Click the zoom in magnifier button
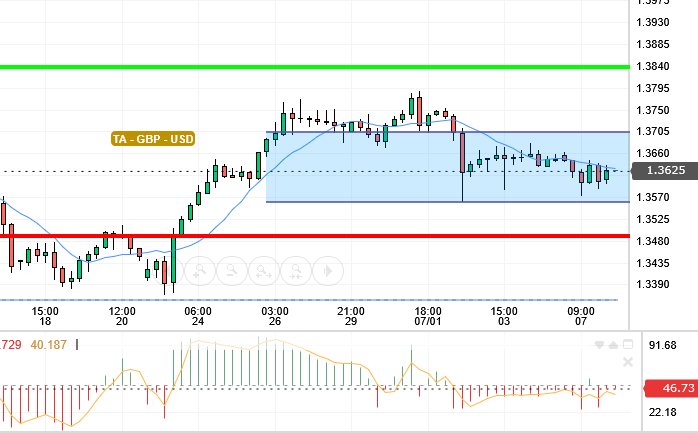Image resolution: width=698 pixels, height=433 pixels. [200, 271]
